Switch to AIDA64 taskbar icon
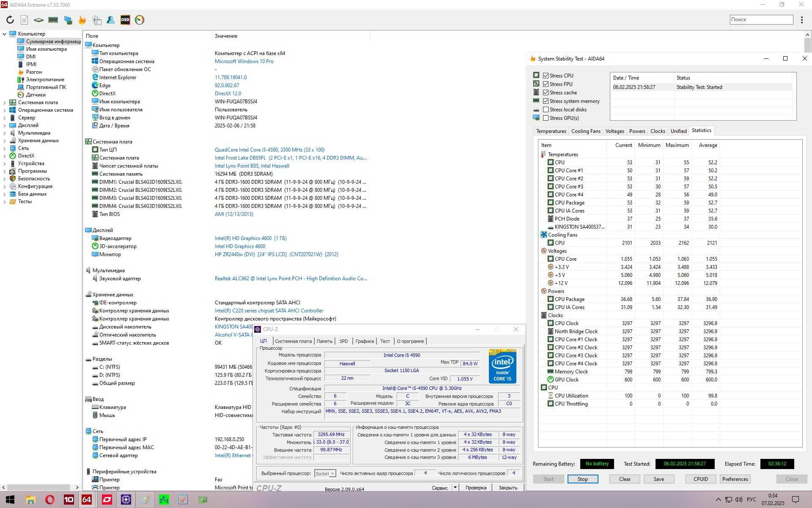Viewport: 812px width, 508px height. coord(87,500)
